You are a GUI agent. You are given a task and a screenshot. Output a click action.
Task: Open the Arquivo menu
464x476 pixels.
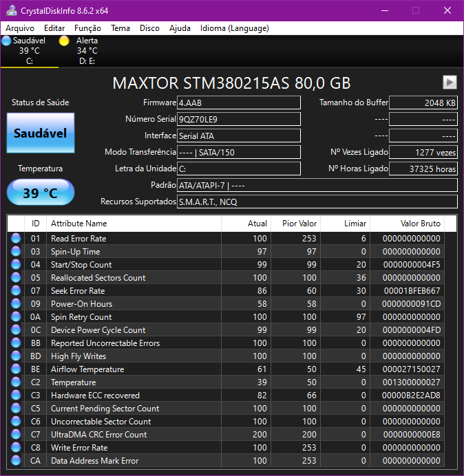20,28
